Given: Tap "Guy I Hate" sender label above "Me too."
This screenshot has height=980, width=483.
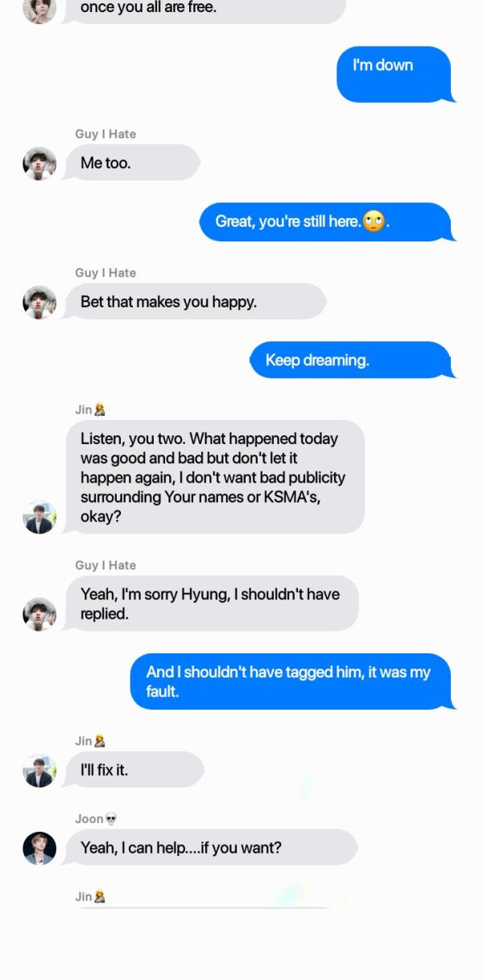Looking at the screenshot, I should tap(105, 134).
